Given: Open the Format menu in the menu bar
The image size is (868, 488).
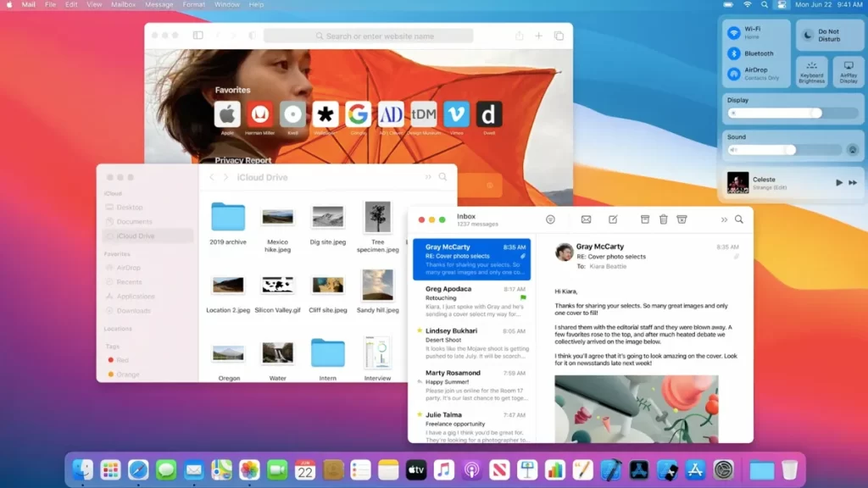Looking at the screenshot, I should tap(193, 4).
